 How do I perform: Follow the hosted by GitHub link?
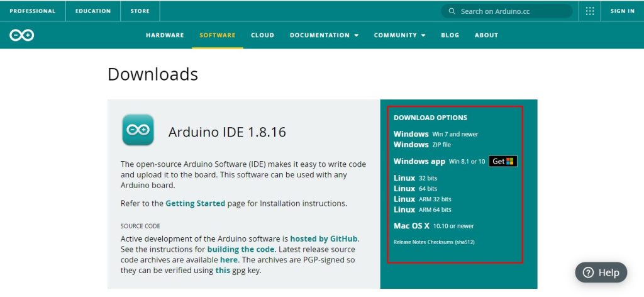(x=324, y=238)
